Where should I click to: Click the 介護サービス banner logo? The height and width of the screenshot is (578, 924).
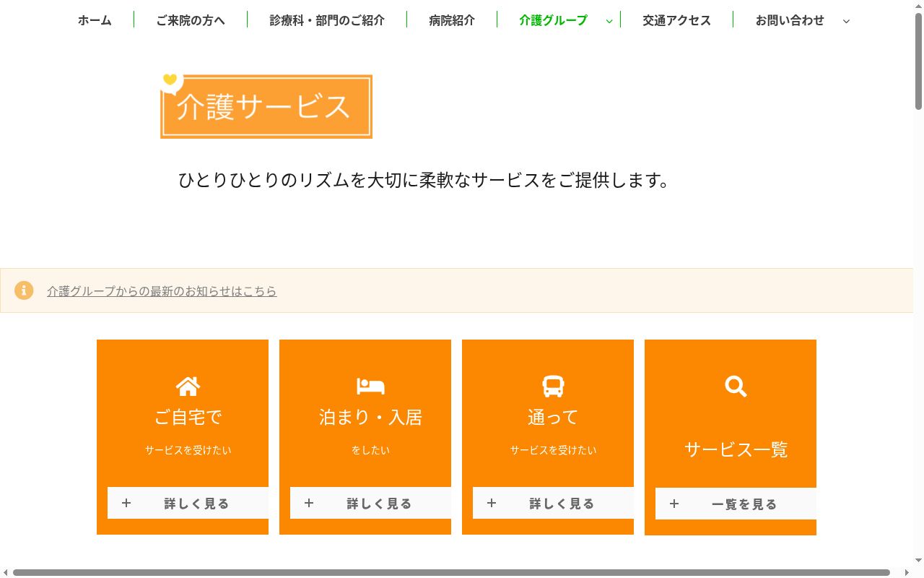[x=266, y=105]
